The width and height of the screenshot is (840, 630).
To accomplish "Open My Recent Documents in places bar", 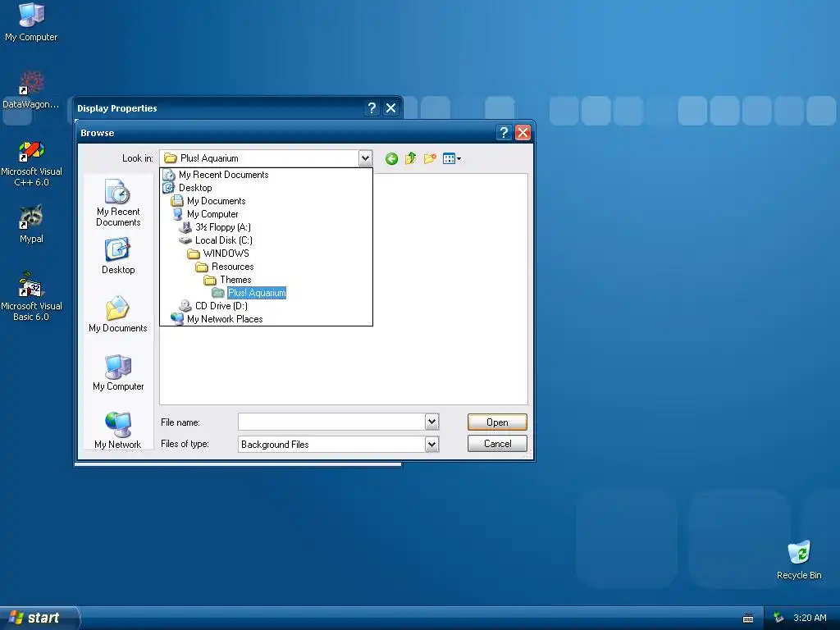I will coord(118,203).
